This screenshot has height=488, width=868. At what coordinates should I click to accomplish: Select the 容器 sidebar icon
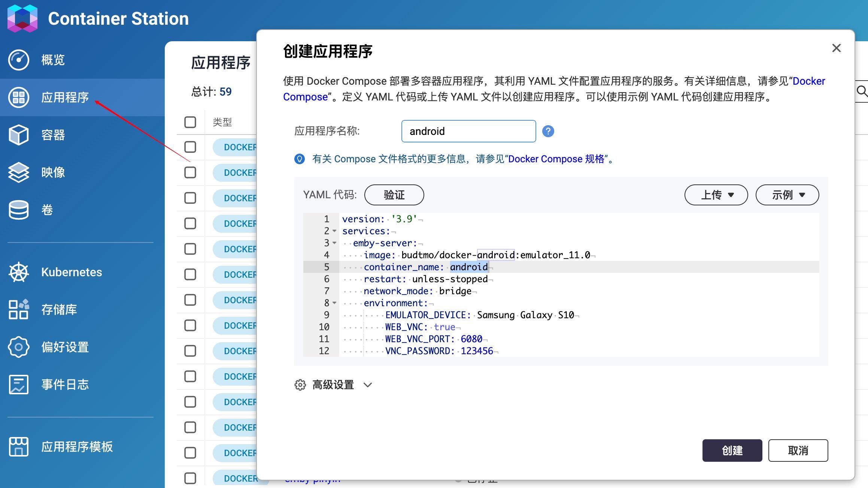point(18,135)
